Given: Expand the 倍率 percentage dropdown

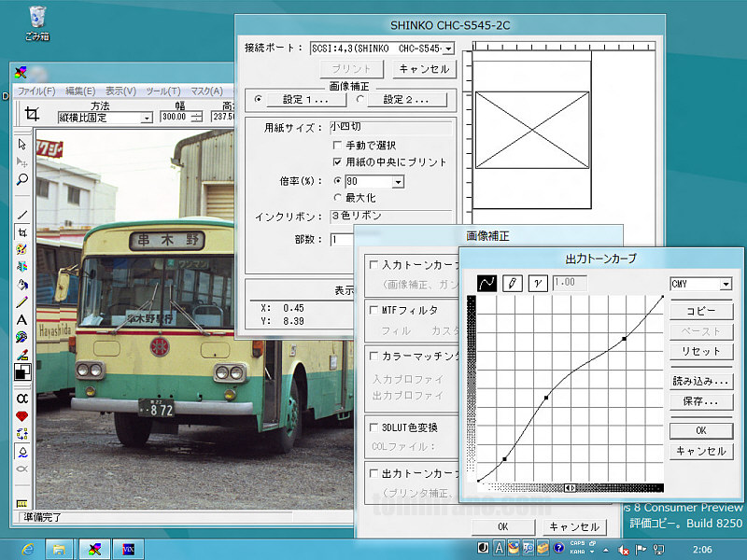Looking at the screenshot, I should click(398, 181).
